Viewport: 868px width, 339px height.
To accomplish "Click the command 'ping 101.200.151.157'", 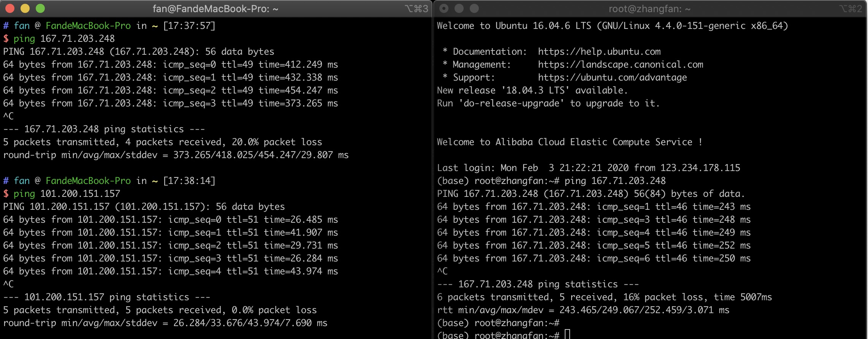I will tap(67, 193).
